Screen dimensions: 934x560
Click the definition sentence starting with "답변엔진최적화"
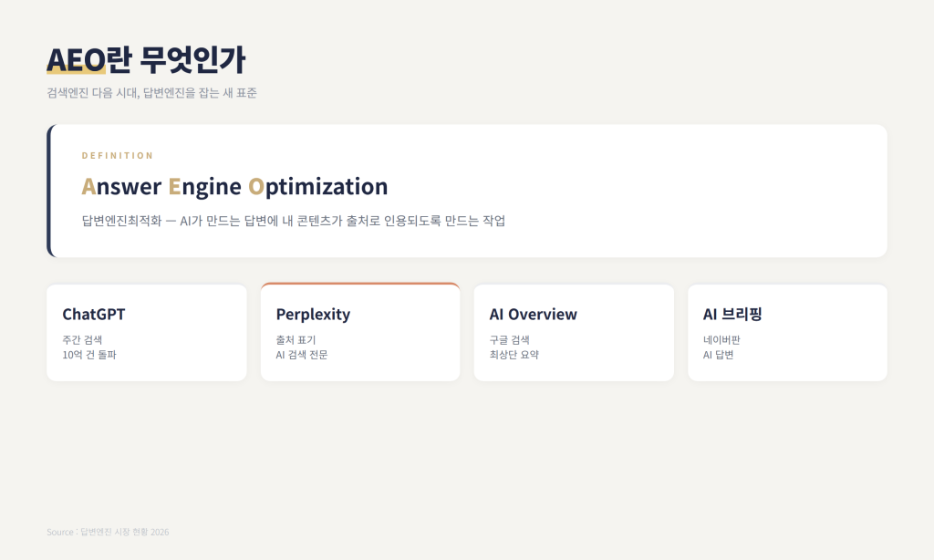[293, 221]
